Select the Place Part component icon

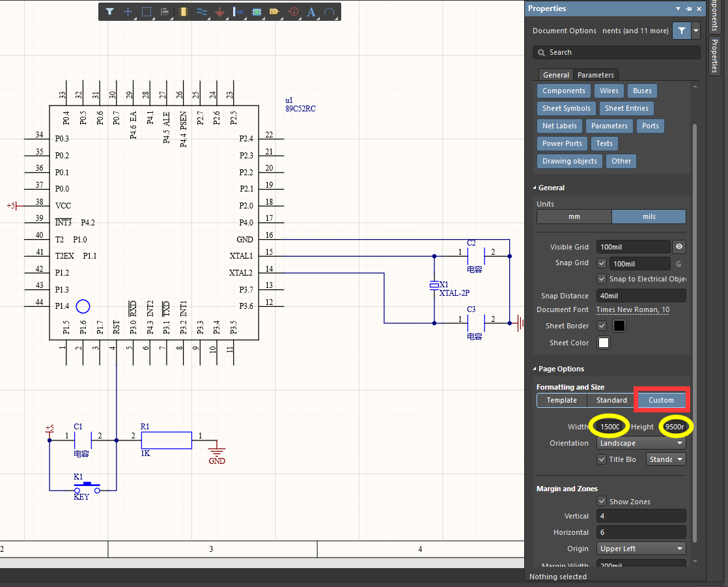tap(184, 12)
